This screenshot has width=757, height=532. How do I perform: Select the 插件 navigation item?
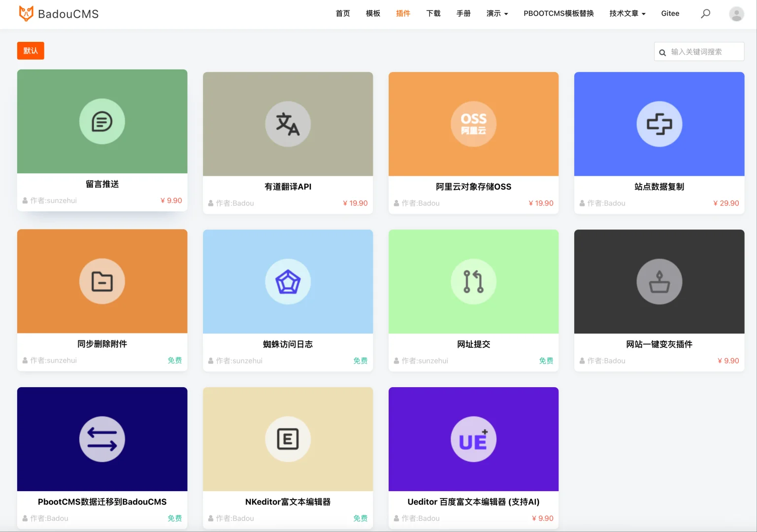[403, 13]
